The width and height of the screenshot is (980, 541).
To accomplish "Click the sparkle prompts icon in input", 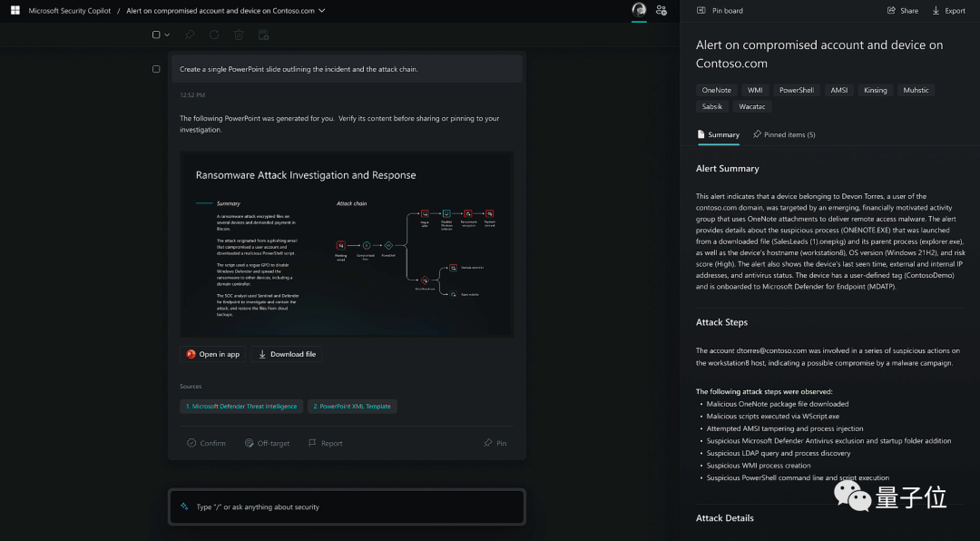I will click(184, 507).
